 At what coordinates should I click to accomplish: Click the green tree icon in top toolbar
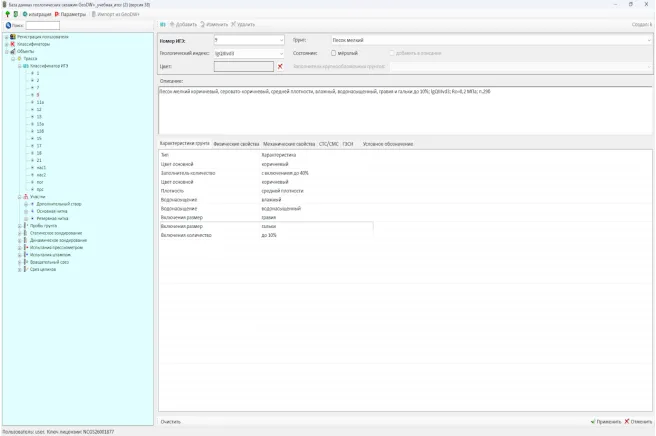[8, 14]
